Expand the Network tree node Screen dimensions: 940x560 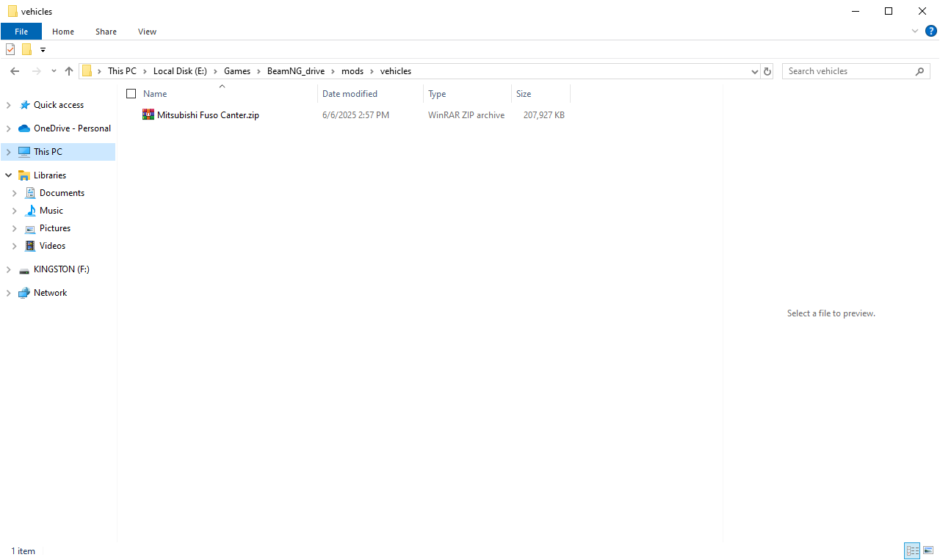[9, 293]
